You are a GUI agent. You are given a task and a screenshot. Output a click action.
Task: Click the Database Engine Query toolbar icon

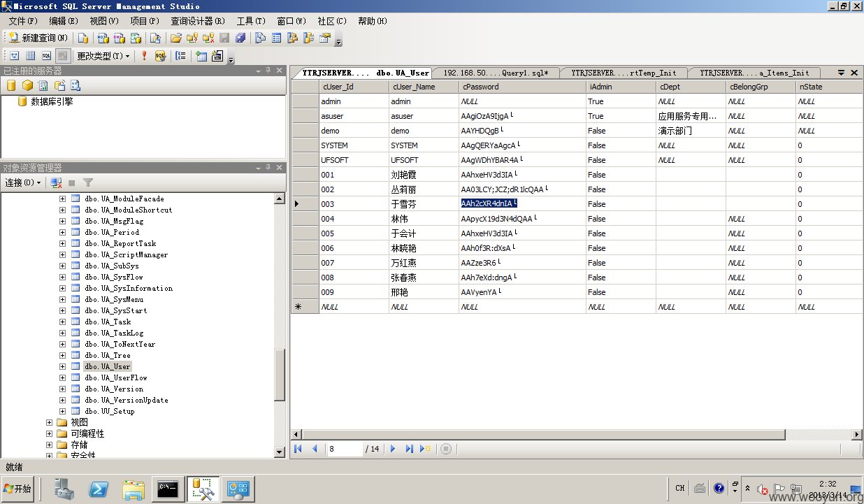click(83, 38)
